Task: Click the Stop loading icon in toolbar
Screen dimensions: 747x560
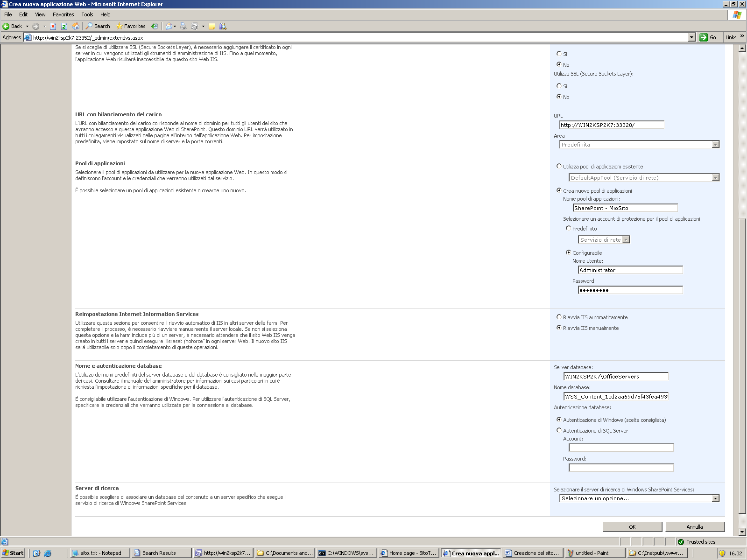Action: click(53, 26)
